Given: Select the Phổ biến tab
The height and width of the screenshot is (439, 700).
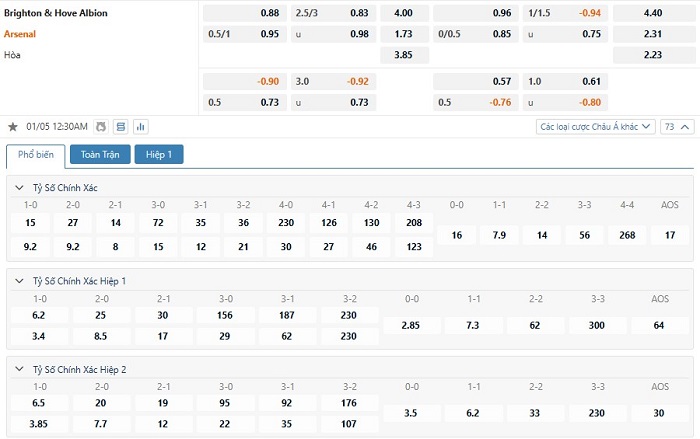Looking at the screenshot, I should pos(36,155).
